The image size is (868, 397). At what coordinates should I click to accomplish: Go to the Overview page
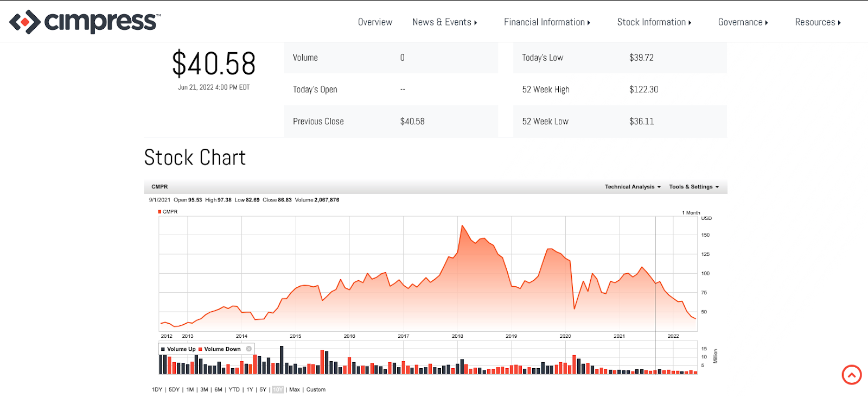click(375, 22)
